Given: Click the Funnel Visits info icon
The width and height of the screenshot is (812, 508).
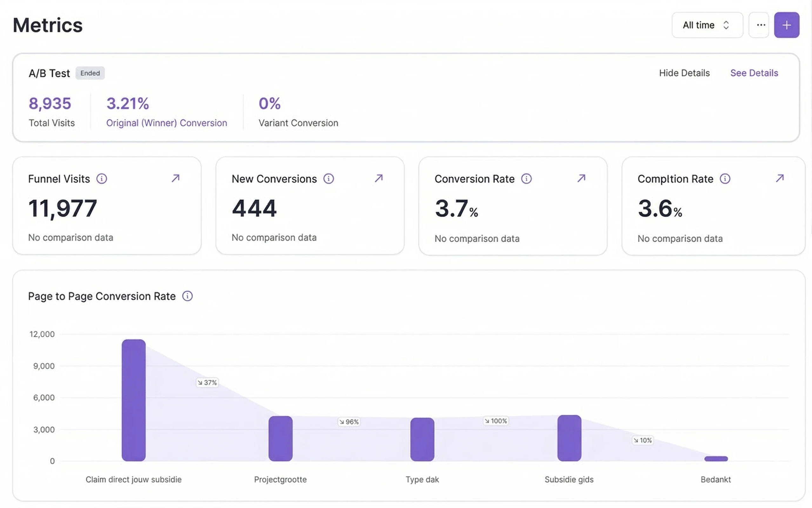Looking at the screenshot, I should click(102, 179).
